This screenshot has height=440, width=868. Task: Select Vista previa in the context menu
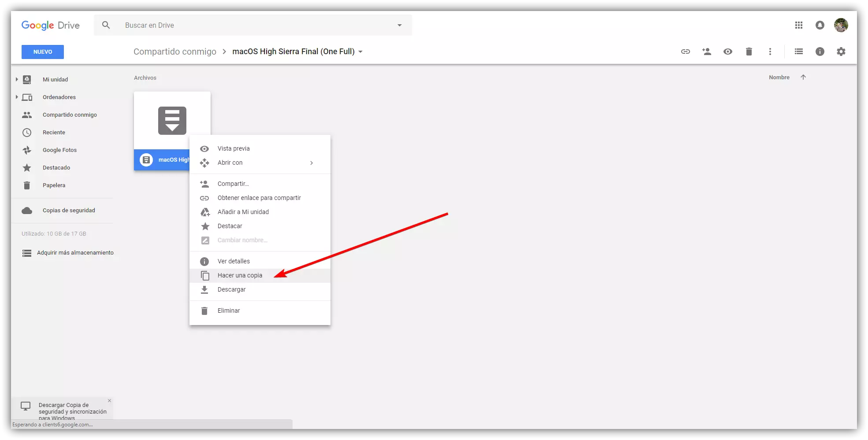coord(260,148)
